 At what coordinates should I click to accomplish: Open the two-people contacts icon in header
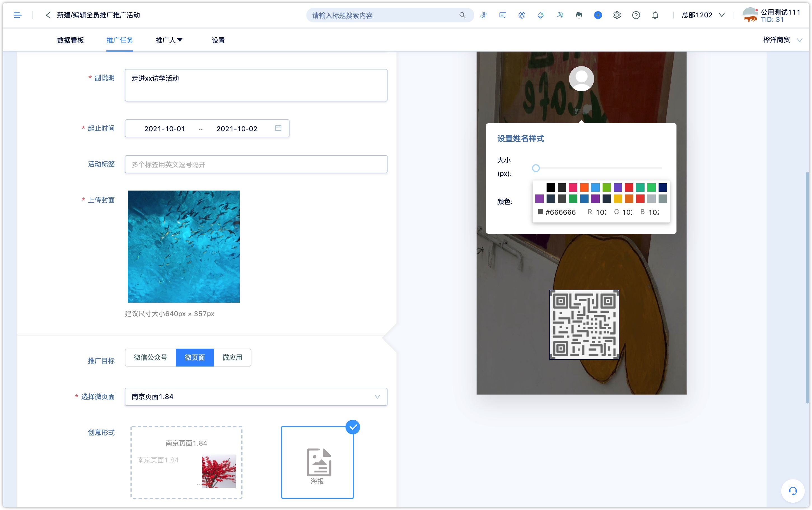pyautogui.click(x=560, y=15)
